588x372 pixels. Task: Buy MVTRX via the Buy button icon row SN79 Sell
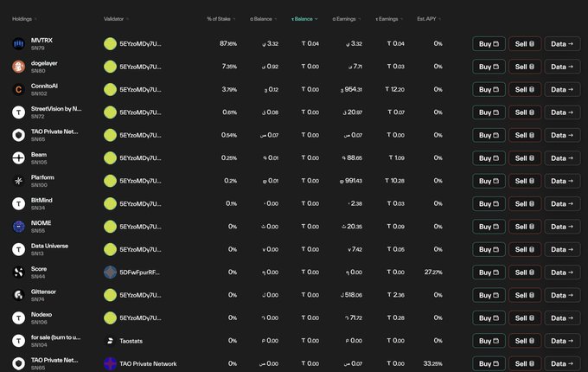[x=489, y=44]
